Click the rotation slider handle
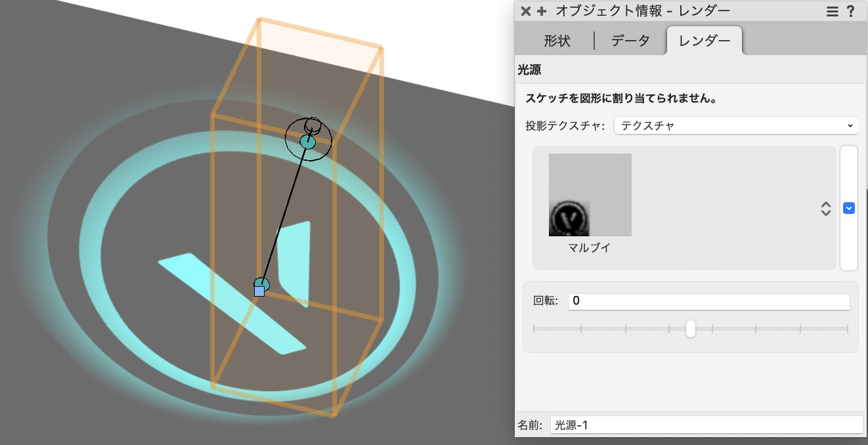Image resolution: width=868 pixels, height=445 pixels. tap(690, 328)
